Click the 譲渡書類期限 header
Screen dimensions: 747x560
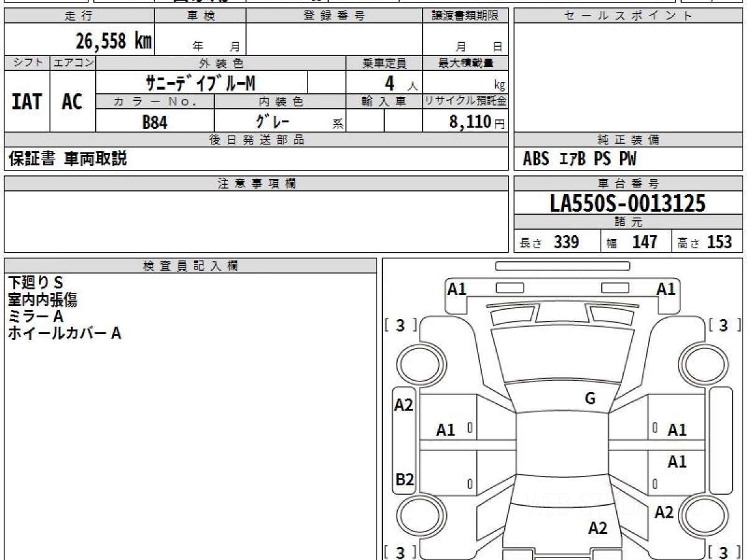(x=466, y=17)
